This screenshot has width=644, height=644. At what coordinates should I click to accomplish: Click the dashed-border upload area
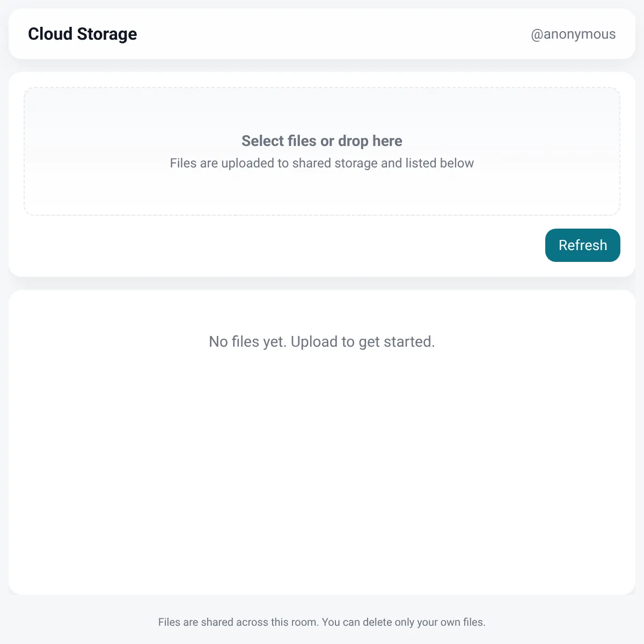(x=322, y=151)
